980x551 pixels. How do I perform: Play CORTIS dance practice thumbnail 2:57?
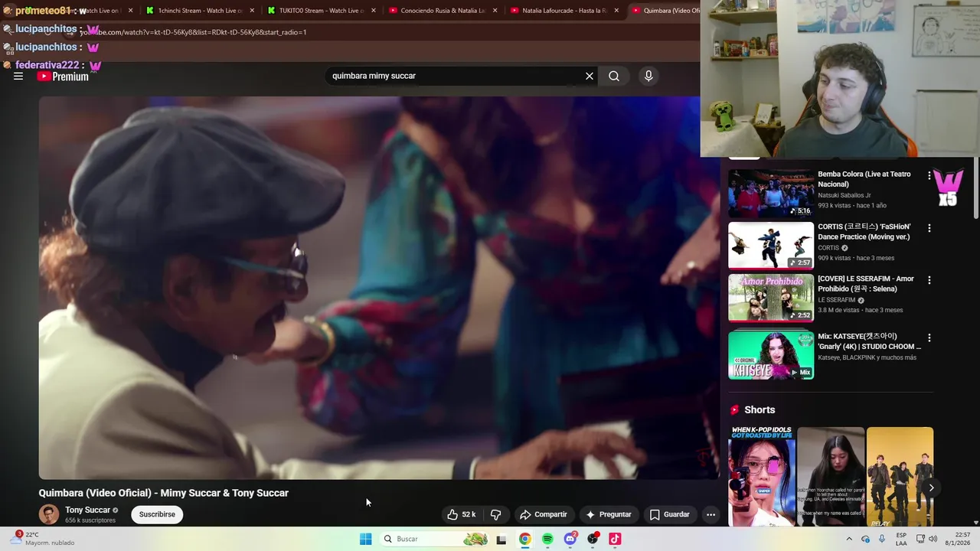pos(771,246)
